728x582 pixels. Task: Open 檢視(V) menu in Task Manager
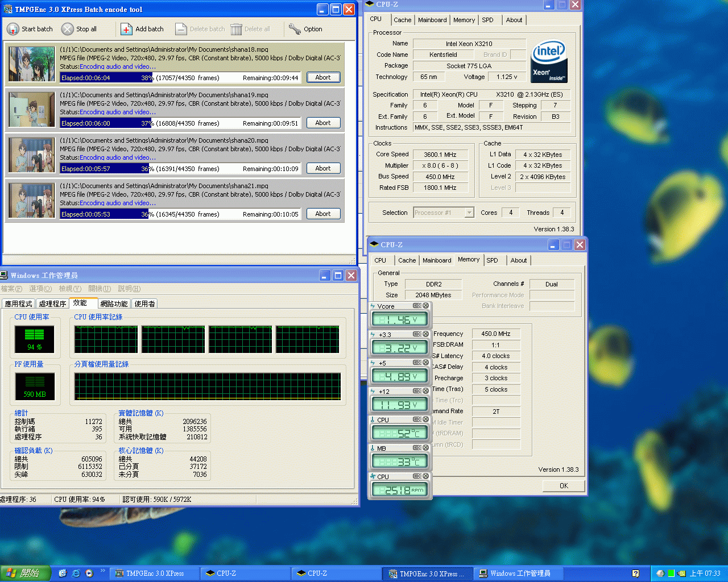pyautogui.click(x=70, y=289)
